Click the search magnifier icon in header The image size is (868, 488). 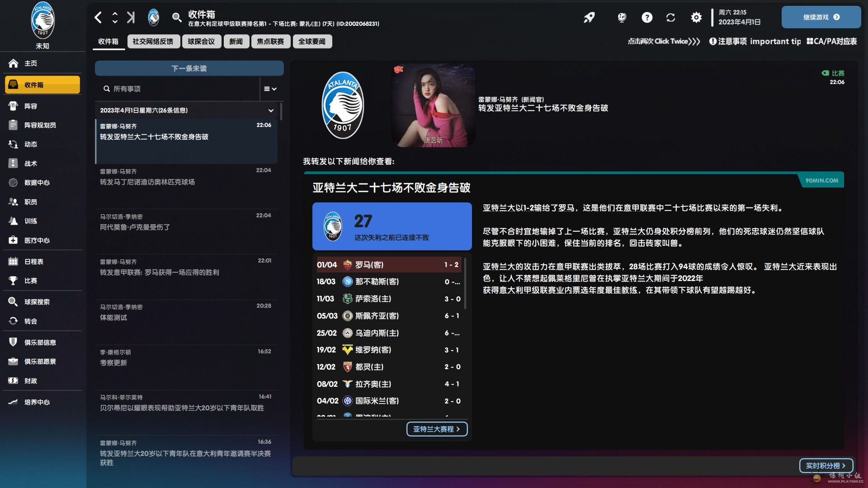coord(177,18)
